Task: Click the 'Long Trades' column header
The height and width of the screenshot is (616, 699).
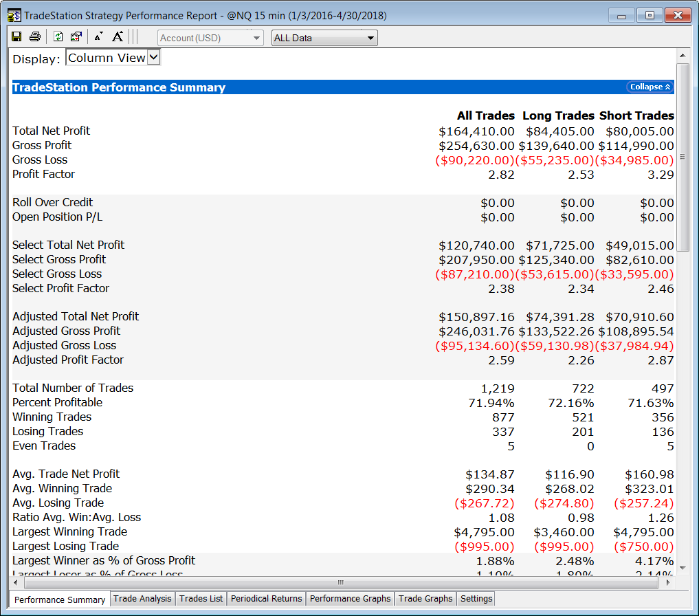Action: pos(559,116)
